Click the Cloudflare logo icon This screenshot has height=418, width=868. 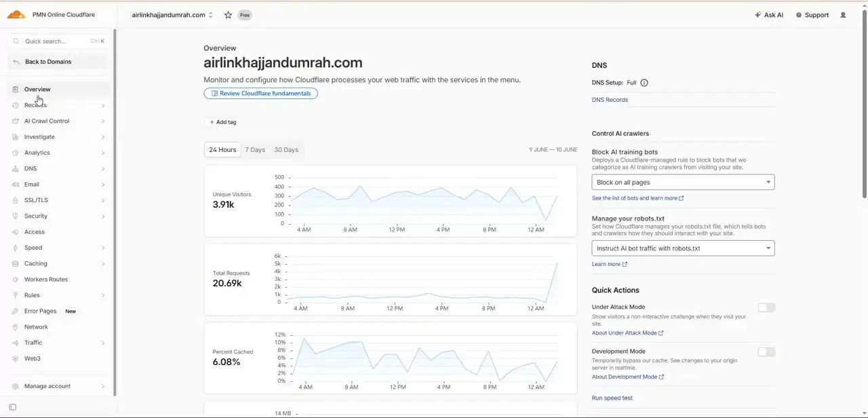(x=16, y=14)
